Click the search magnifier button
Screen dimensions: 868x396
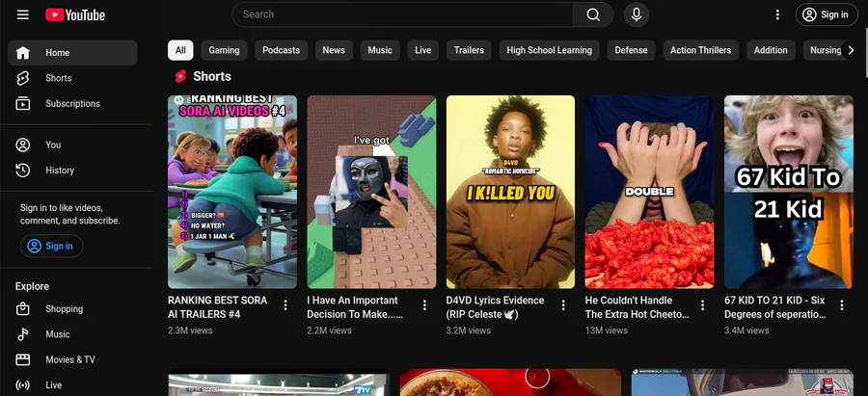(x=593, y=14)
